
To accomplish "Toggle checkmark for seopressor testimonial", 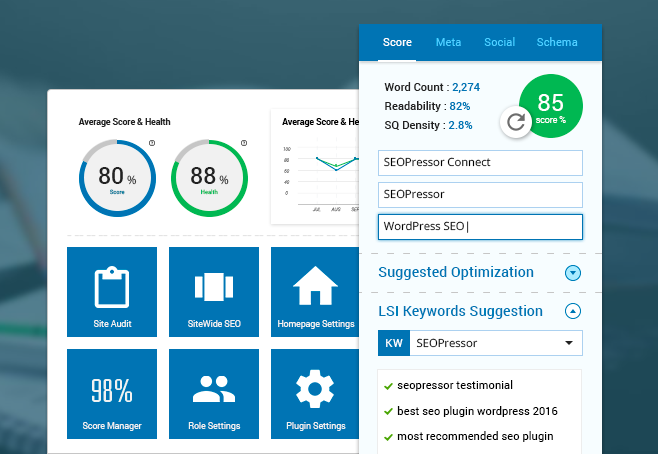I will pyautogui.click(x=388, y=386).
